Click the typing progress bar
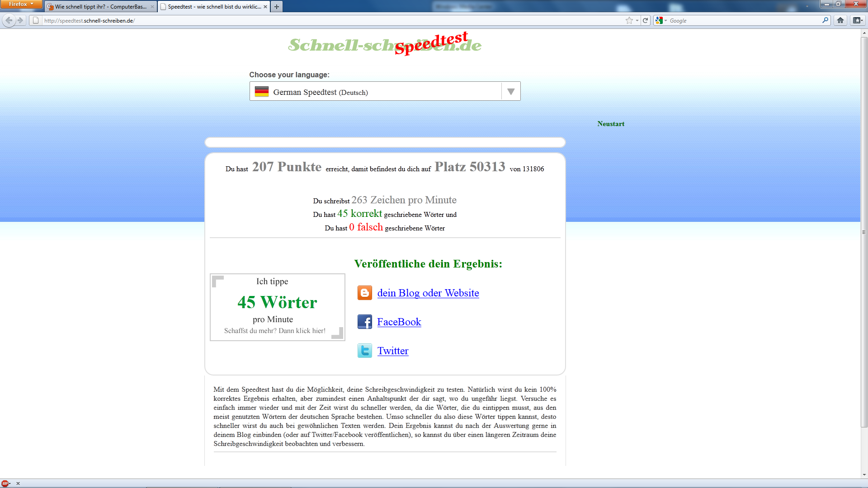This screenshot has width=868, height=488. [385, 143]
